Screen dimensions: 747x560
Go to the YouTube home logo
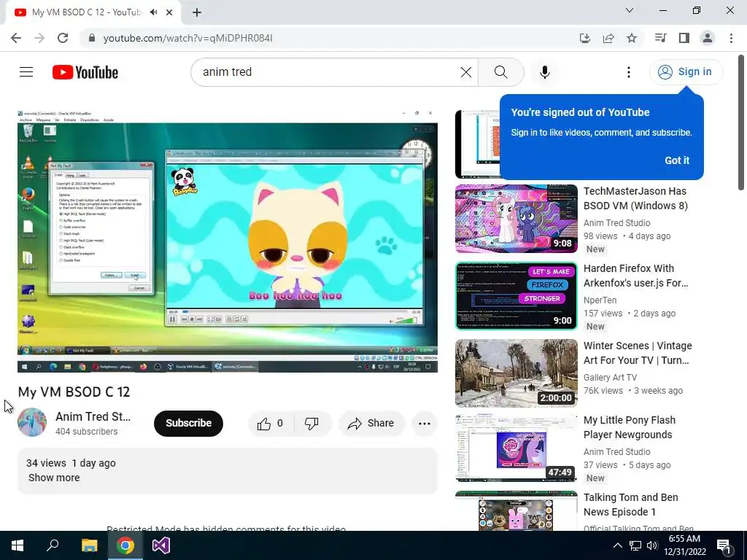pyautogui.click(x=85, y=72)
